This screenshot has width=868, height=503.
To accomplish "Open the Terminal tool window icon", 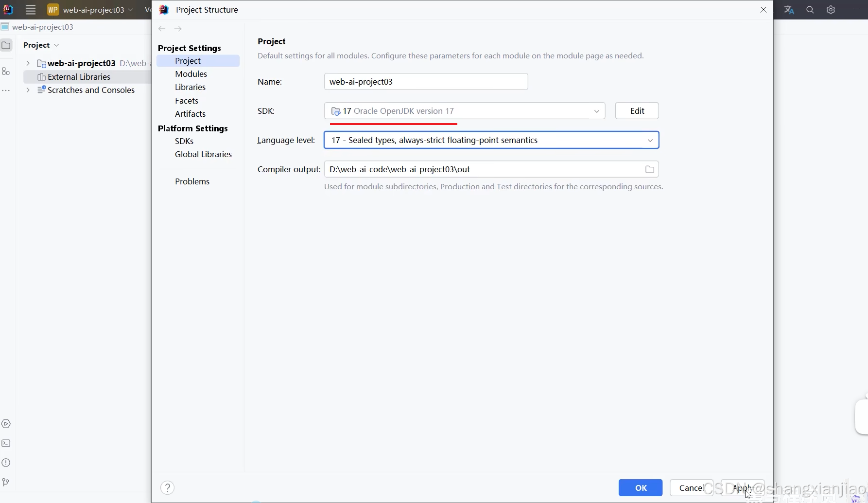I will click(x=6, y=443).
